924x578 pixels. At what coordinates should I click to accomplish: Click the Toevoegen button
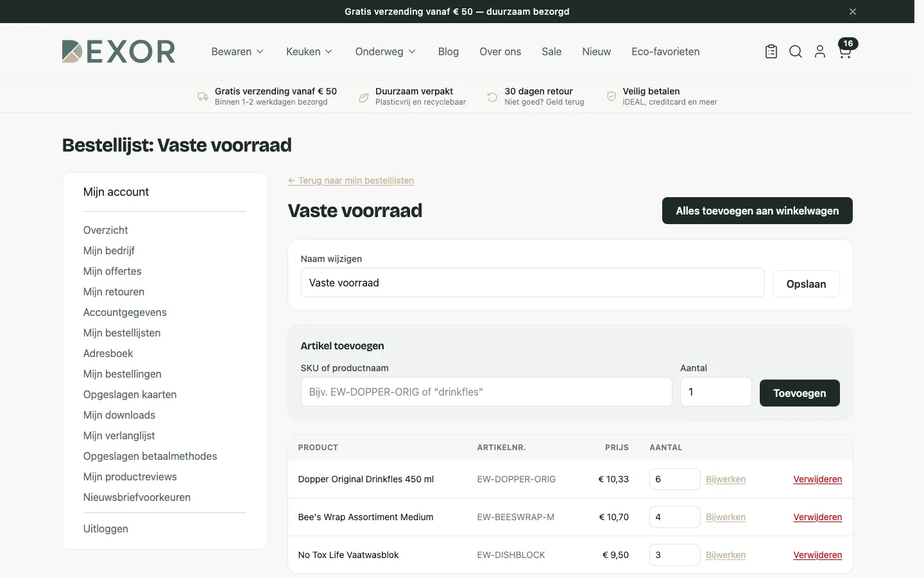coord(800,393)
